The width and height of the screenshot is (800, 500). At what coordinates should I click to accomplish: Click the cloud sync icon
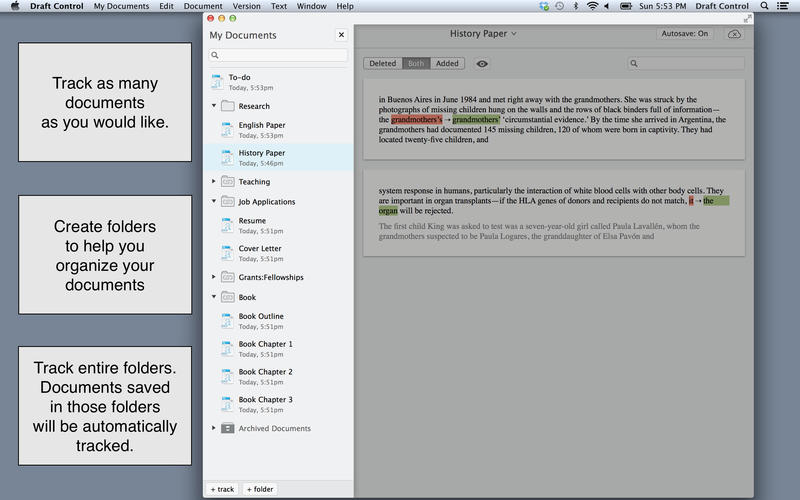733,34
